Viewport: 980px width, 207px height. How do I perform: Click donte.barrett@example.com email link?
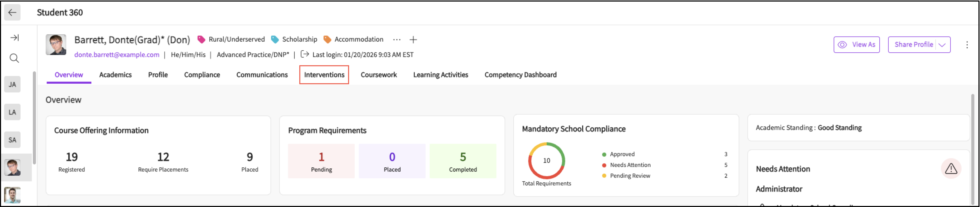117,55
